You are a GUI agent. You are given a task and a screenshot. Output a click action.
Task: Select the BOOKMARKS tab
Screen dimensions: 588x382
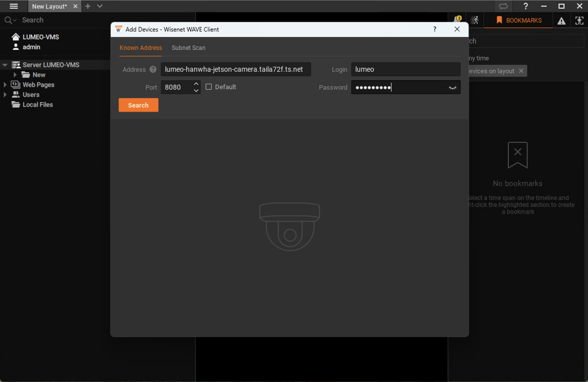(x=519, y=20)
